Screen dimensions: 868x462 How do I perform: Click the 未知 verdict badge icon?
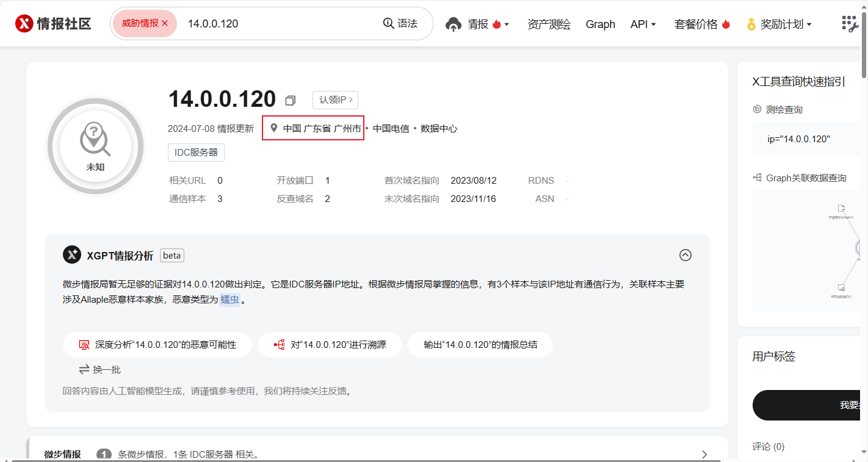(x=95, y=145)
